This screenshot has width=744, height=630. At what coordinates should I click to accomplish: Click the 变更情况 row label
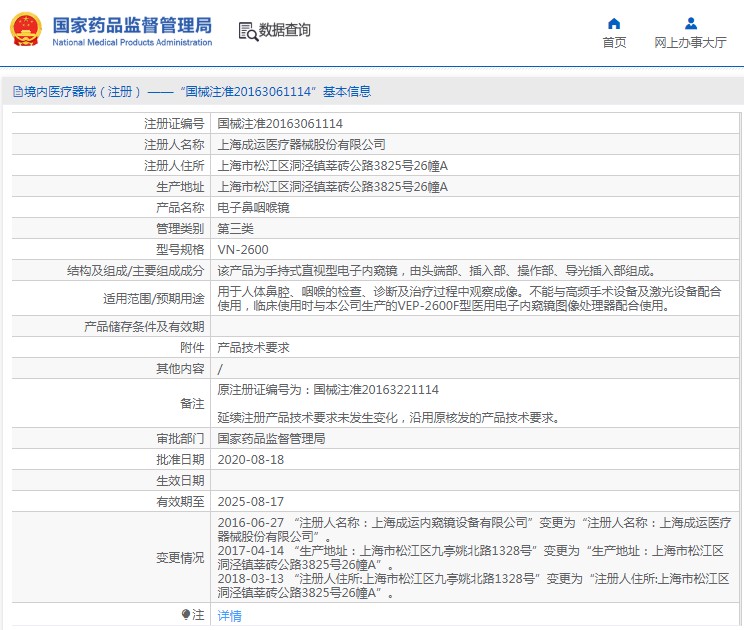pos(180,558)
